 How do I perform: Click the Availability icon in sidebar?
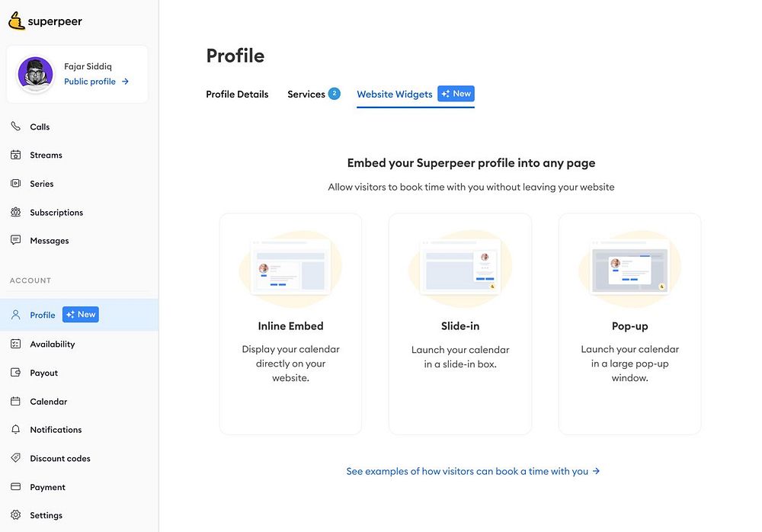tap(16, 344)
